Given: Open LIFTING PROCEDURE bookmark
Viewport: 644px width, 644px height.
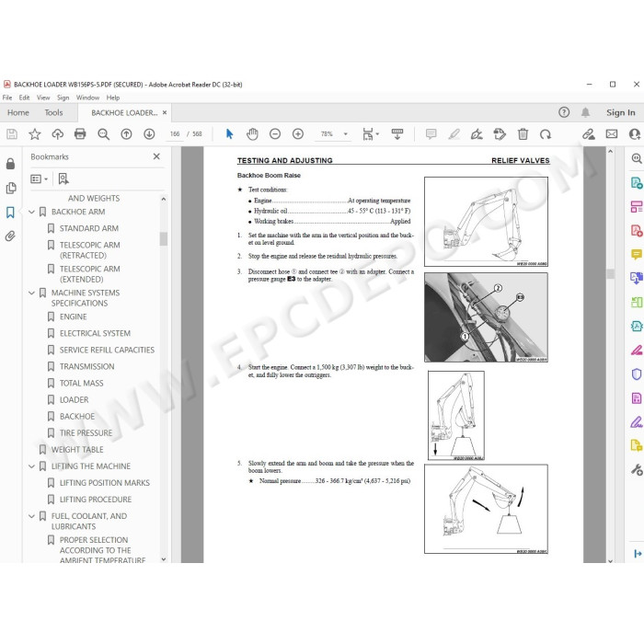Looking at the screenshot, I should point(96,500).
